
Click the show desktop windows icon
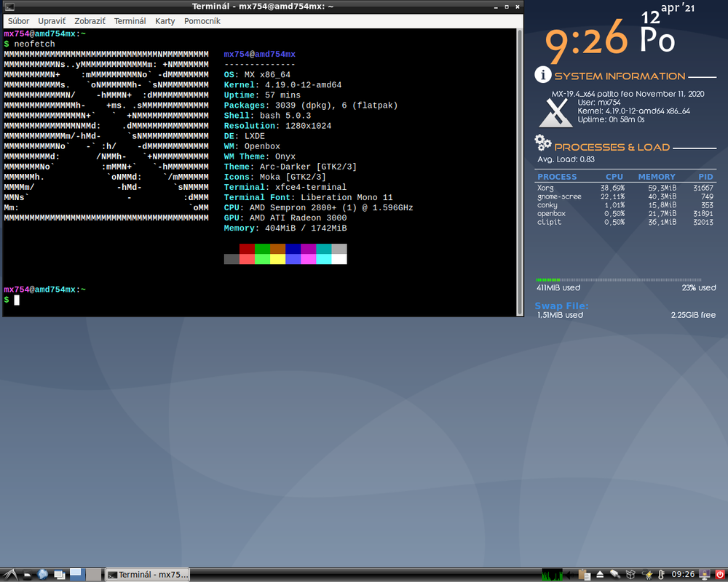pos(60,575)
